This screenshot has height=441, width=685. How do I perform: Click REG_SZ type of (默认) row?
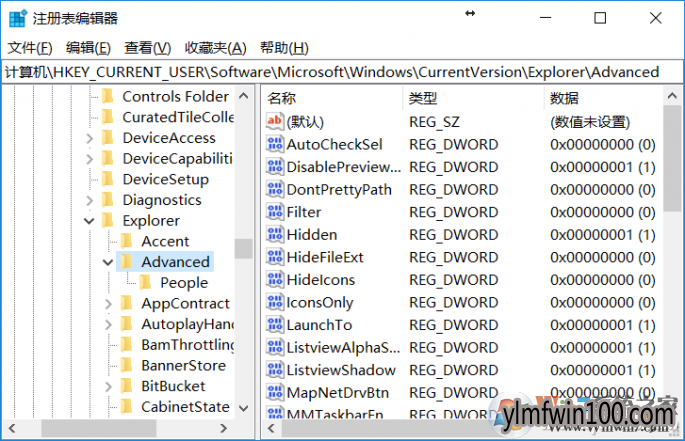(x=434, y=122)
